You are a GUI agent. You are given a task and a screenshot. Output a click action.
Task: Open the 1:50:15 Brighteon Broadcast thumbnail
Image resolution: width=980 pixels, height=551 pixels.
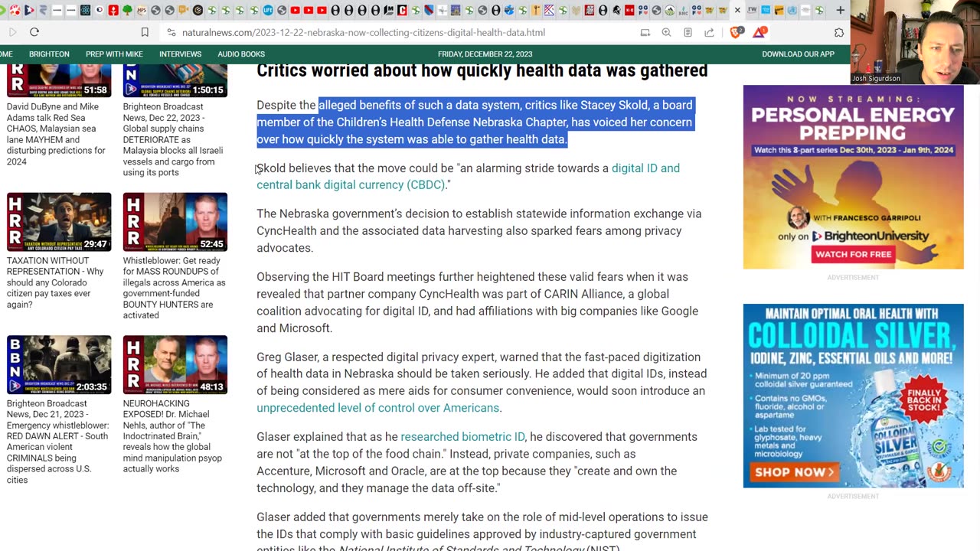click(x=175, y=80)
